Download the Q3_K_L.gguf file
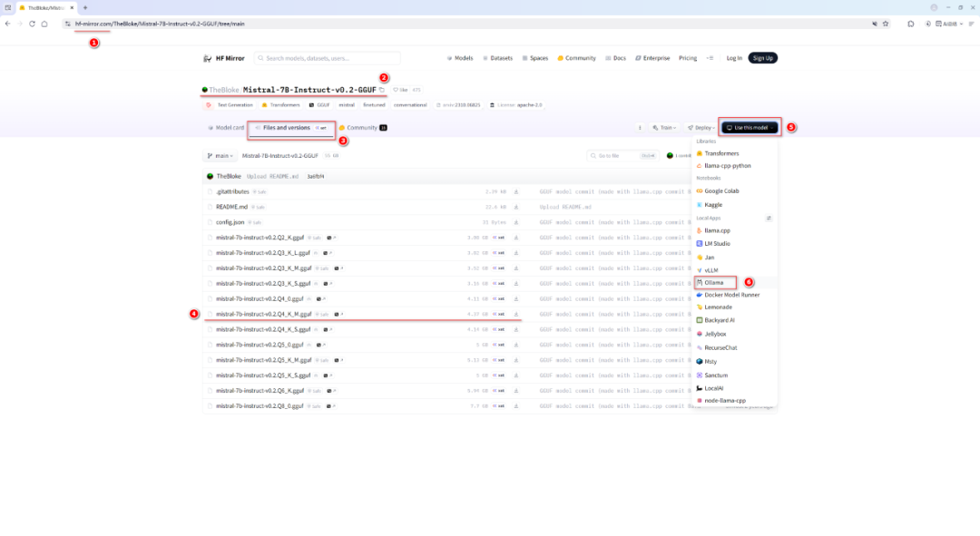The height and width of the screenshot is (536, 980). [516, 253]
